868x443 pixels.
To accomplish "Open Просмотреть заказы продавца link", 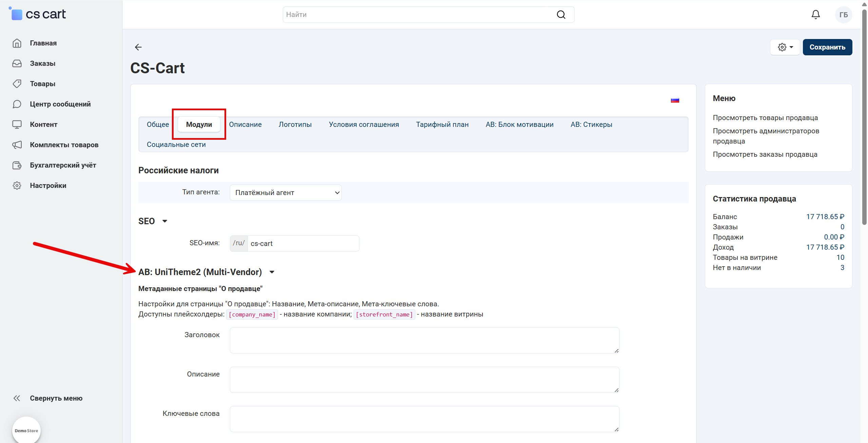I will 765,154.
